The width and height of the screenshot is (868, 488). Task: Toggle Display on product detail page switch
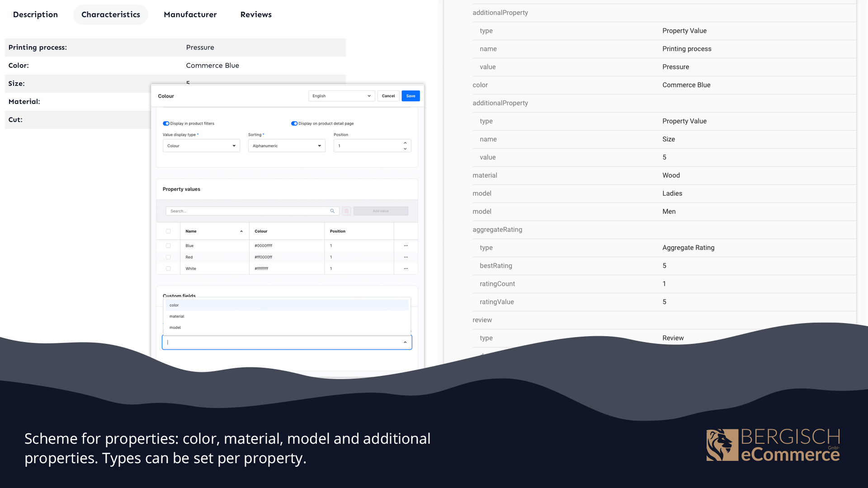point(294,123)
